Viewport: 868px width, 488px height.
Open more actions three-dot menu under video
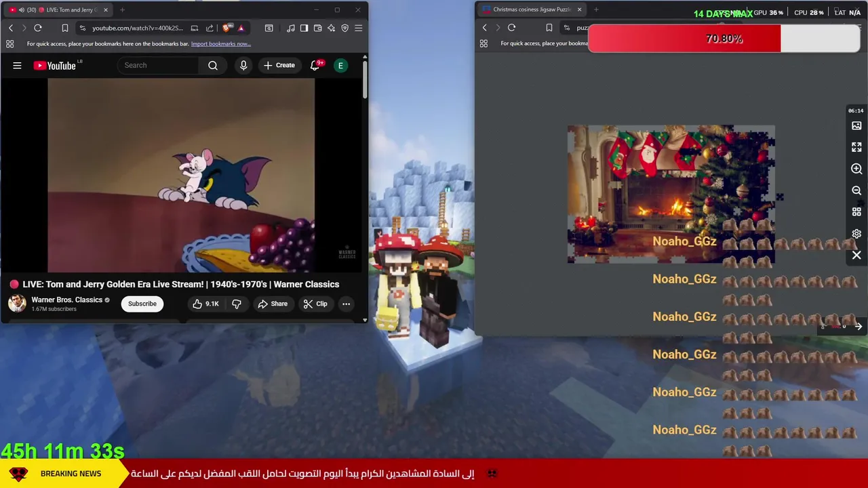point(347,304)
